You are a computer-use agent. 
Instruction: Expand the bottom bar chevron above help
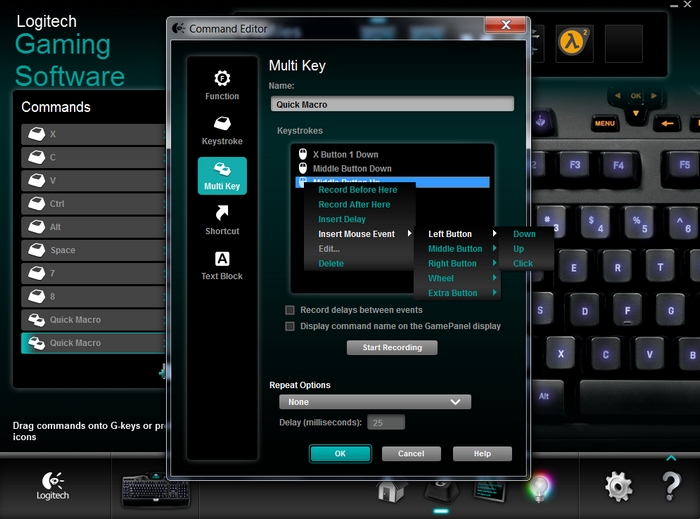tap(671, 458)
